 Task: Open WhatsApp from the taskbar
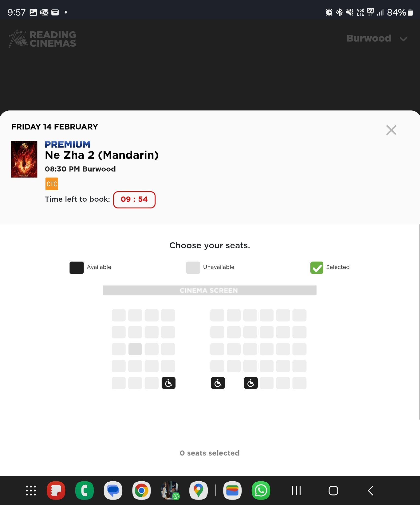pyautogui.click(x=261, y=490)
